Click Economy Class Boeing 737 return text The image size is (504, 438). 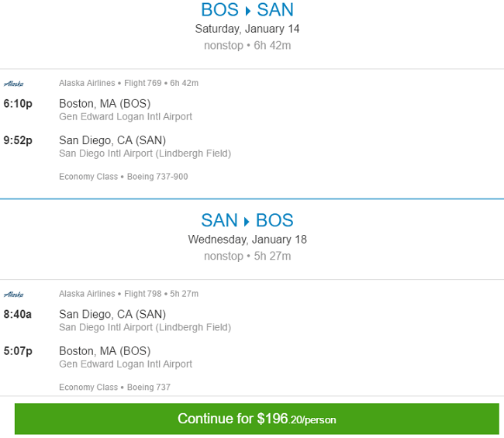tap(115, 388)
